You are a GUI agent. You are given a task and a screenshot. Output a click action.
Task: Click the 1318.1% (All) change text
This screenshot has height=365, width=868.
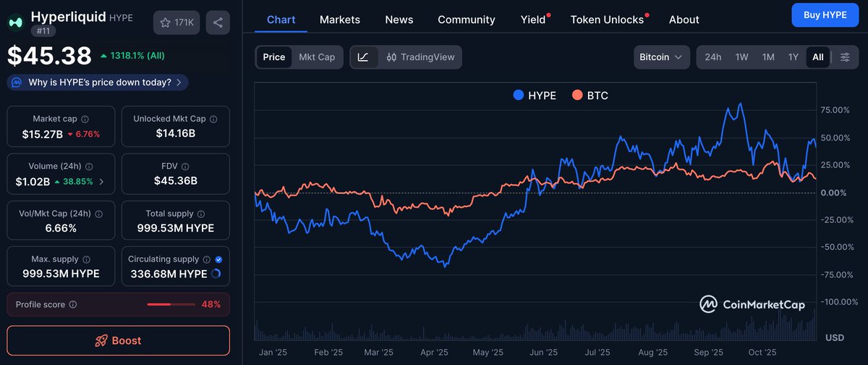coord(132,55)
